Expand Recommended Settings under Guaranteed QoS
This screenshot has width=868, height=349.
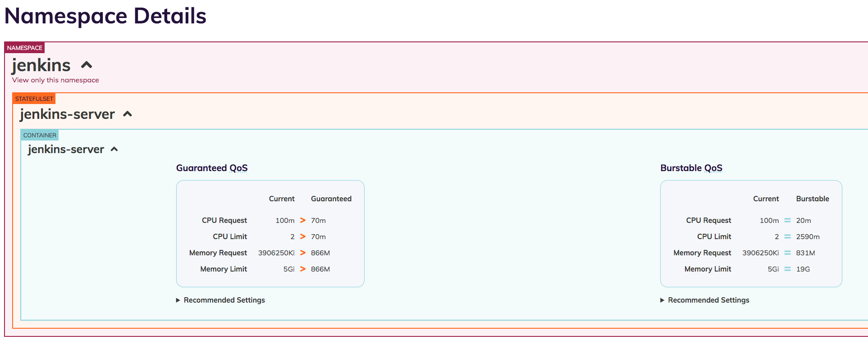point(220,300)
